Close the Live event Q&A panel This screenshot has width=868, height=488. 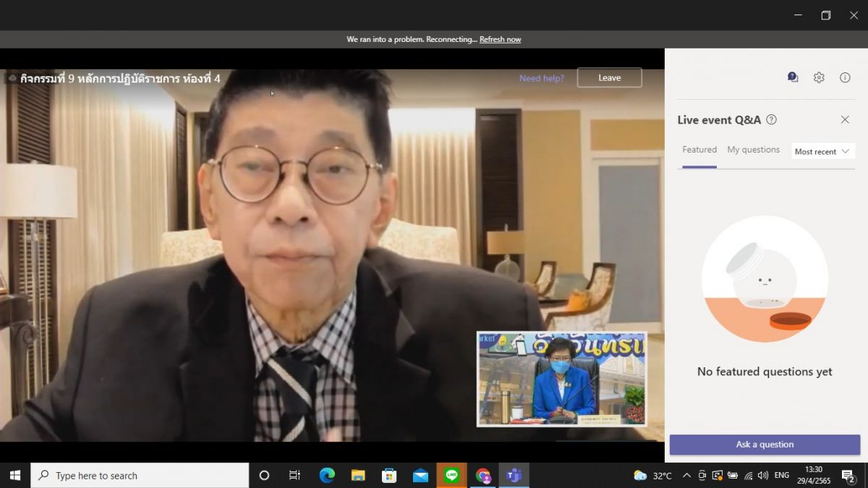(845, 120)
